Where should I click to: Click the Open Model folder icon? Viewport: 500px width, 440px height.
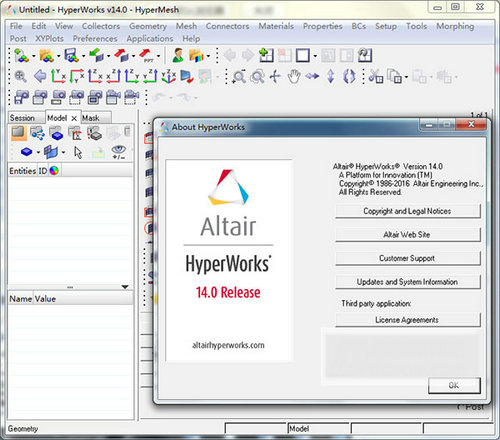coord(46,55)
